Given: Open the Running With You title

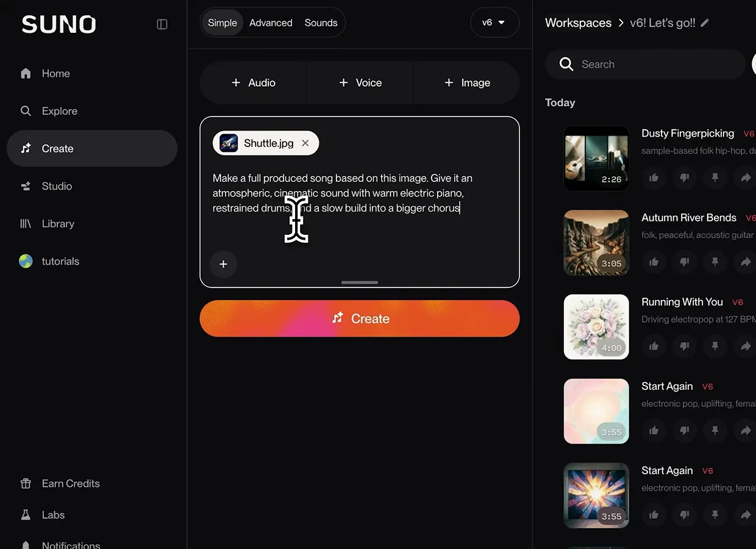Looking at the screenshot, I should click(682, 301).
